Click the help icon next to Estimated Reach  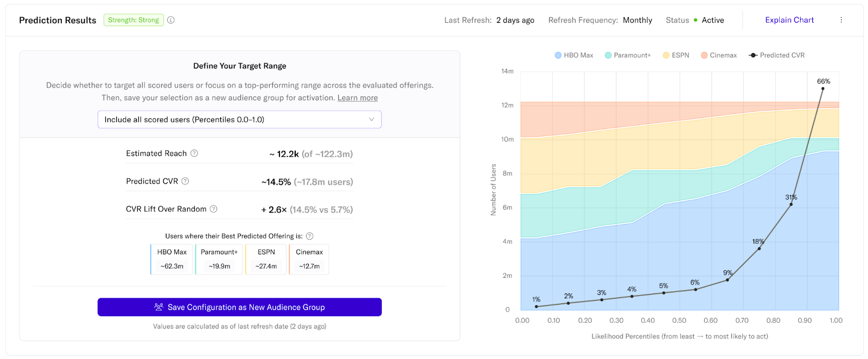pyautogui.click(x=194, y=153)
